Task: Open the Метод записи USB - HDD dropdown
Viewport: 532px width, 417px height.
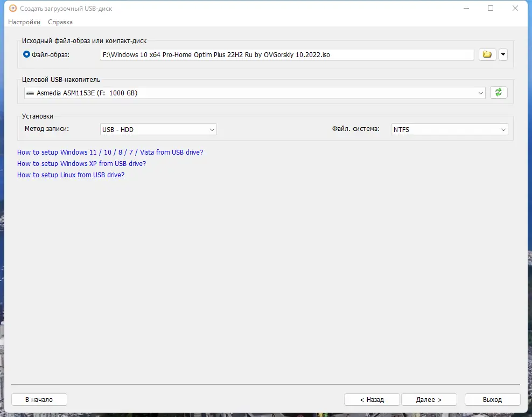Action: click(158, 129)
